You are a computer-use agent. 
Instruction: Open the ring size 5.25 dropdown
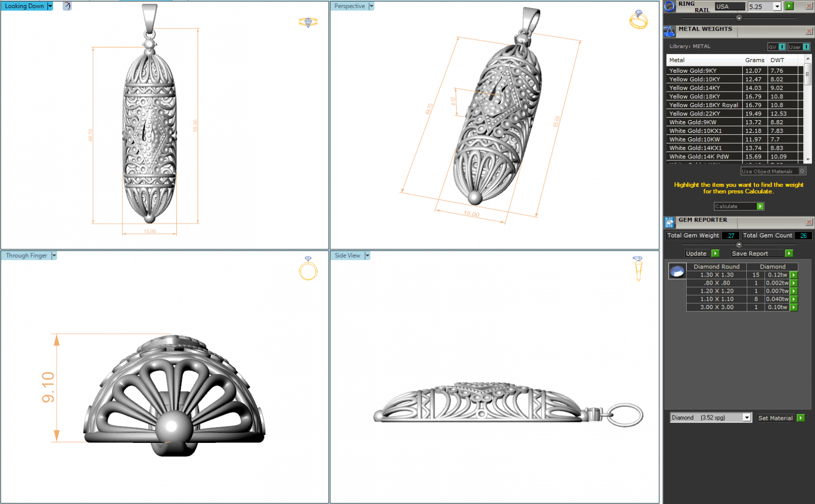pyautogui.click(x=777, y=7)
